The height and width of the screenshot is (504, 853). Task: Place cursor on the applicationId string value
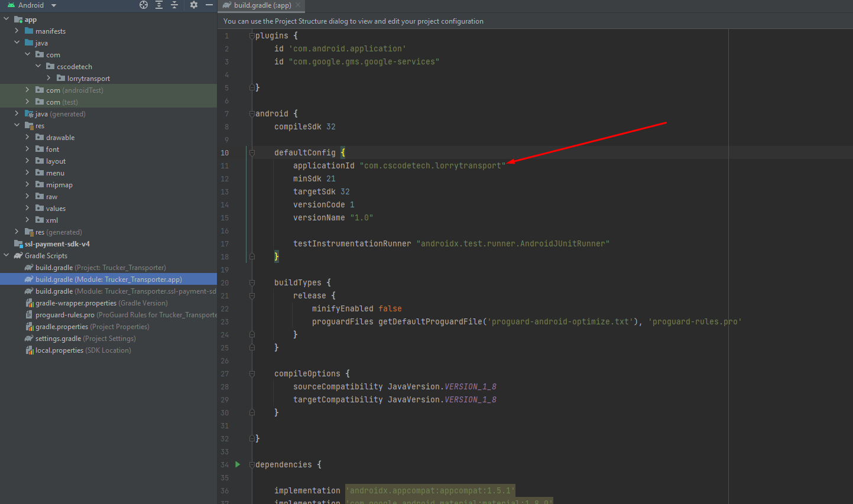[x=432, y=166]
